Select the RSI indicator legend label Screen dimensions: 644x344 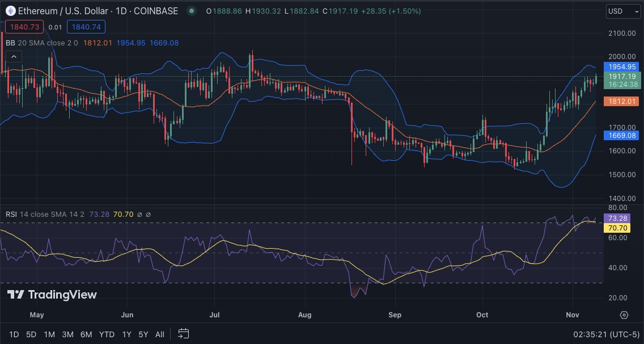pyautogui.click(x=11, y=214)
